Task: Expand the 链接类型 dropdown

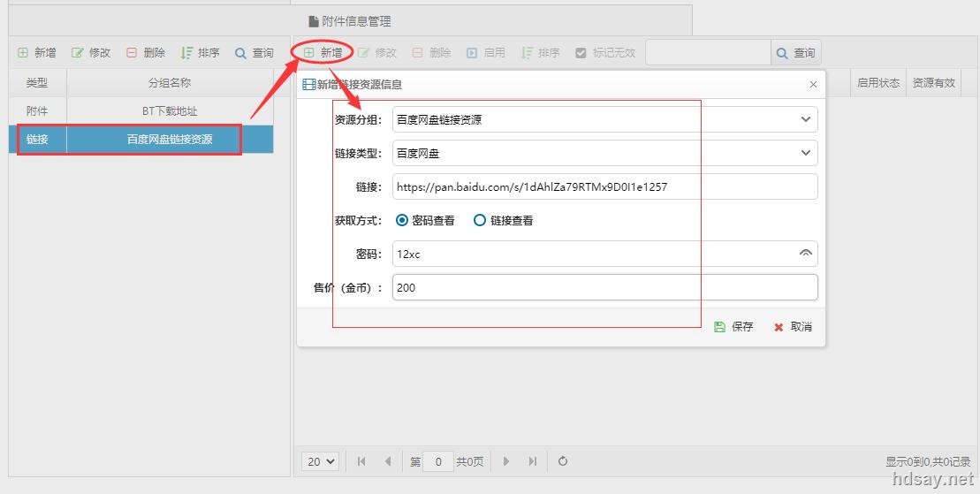Action: coord(805,153)
